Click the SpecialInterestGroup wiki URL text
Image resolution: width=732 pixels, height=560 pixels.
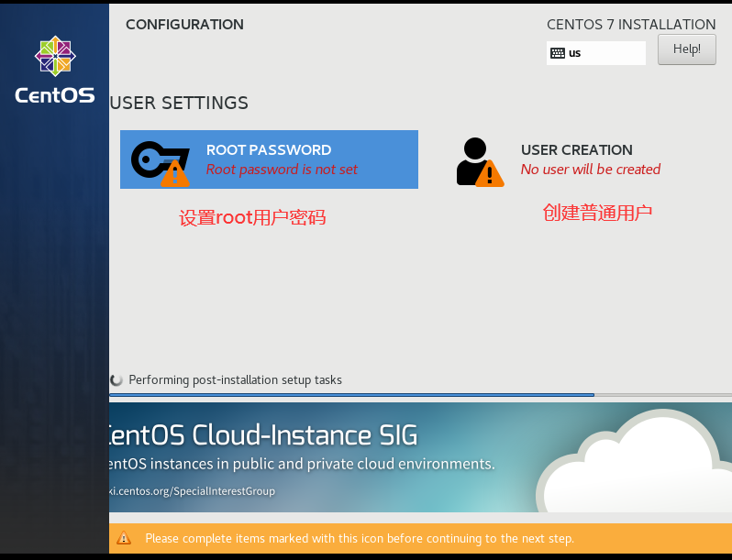[192, 491]
